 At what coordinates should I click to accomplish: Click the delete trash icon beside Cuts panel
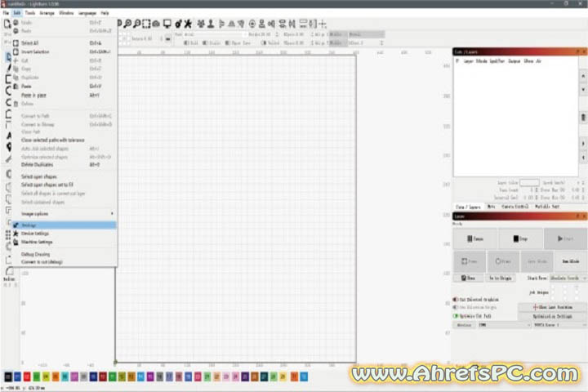click(x=583, y=118)
